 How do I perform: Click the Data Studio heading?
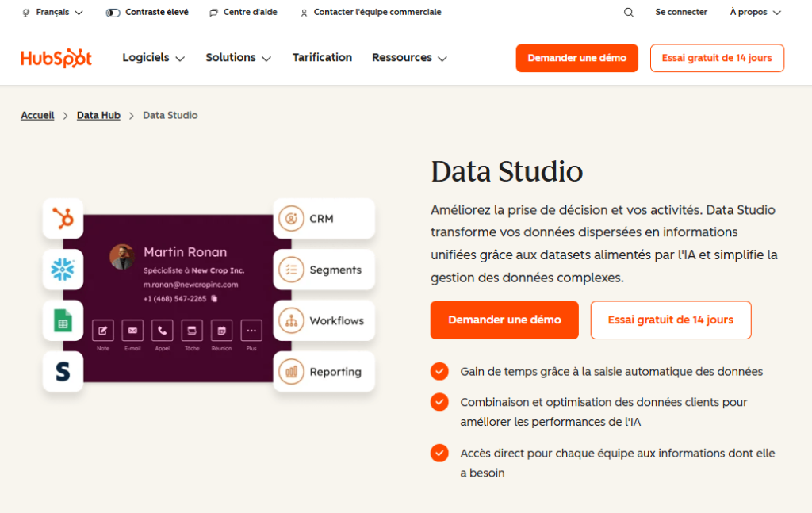coord(507,171)
